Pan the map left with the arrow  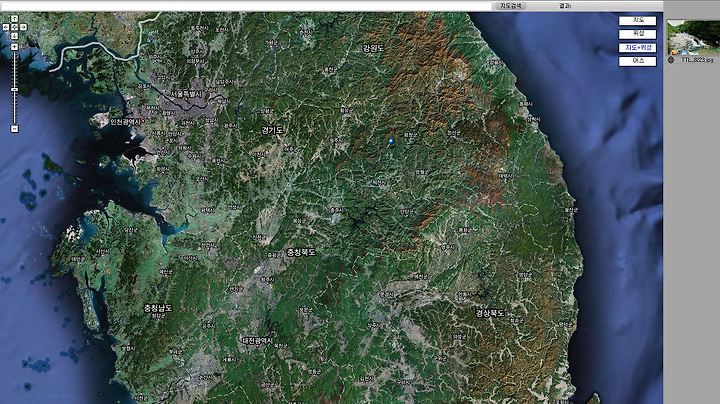tap(6, 28)
